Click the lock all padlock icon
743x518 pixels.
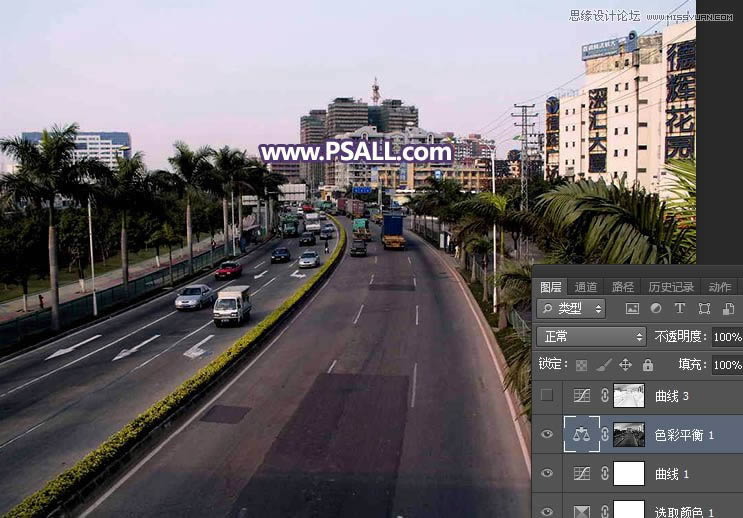point(648,365)
